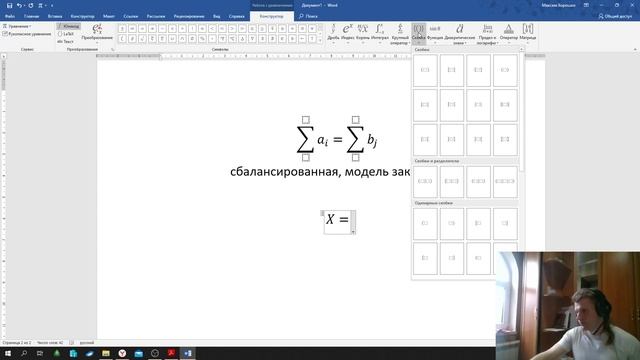
Task: Open the Operator (Оператор) structures gallery
Action: tap(509, 33)
